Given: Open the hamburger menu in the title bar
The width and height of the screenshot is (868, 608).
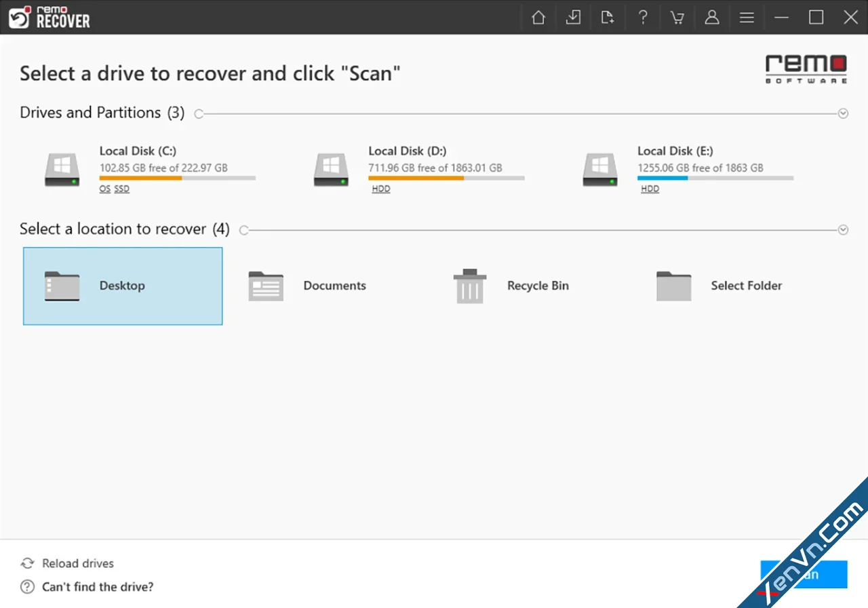Looking at the screenshot, I should pyautogui.click(x=747, y=17).
